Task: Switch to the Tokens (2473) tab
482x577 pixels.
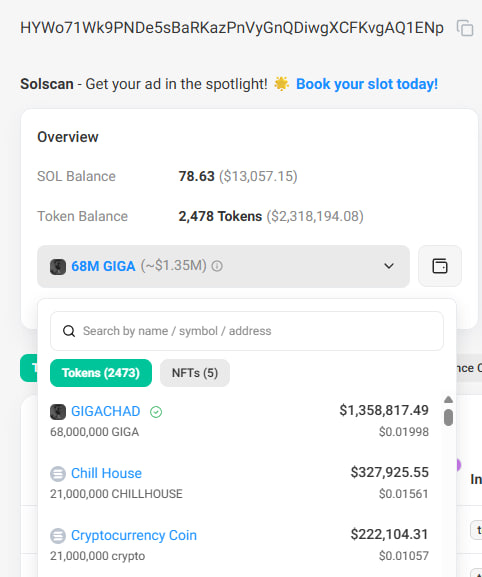Action: coord(101,373)
